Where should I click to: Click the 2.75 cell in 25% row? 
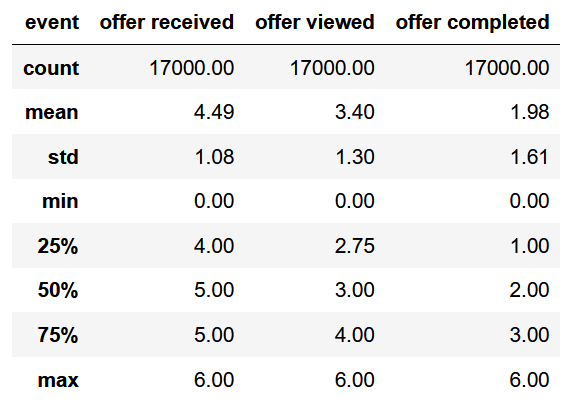(355, 246)
